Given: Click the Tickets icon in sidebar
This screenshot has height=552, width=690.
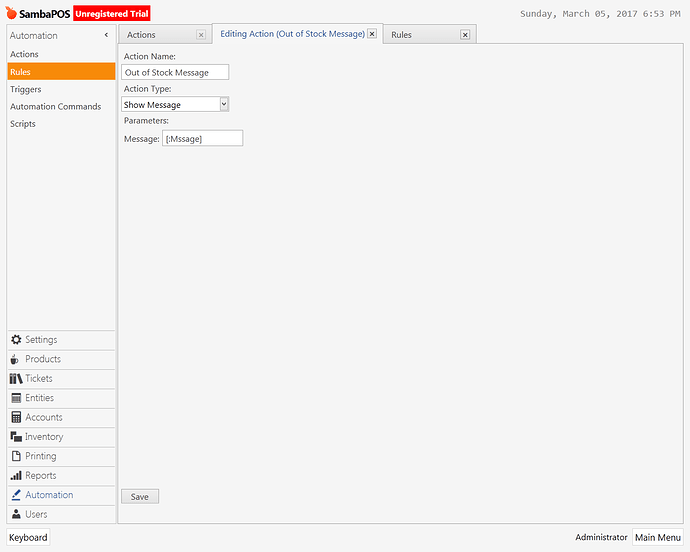Looking at the screenshot, I should (16, 379).
